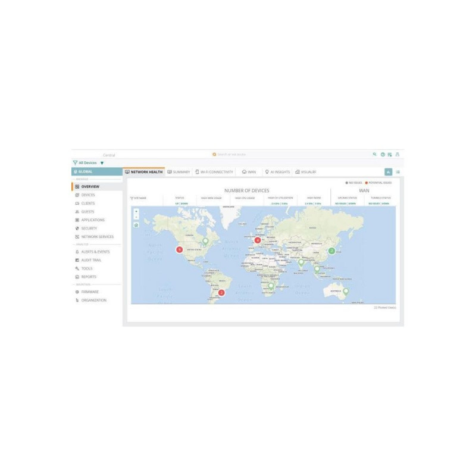Switch to the list view toggle
Image resolution: width=476 pixels, height=476 pixels.
coord(398,172)
